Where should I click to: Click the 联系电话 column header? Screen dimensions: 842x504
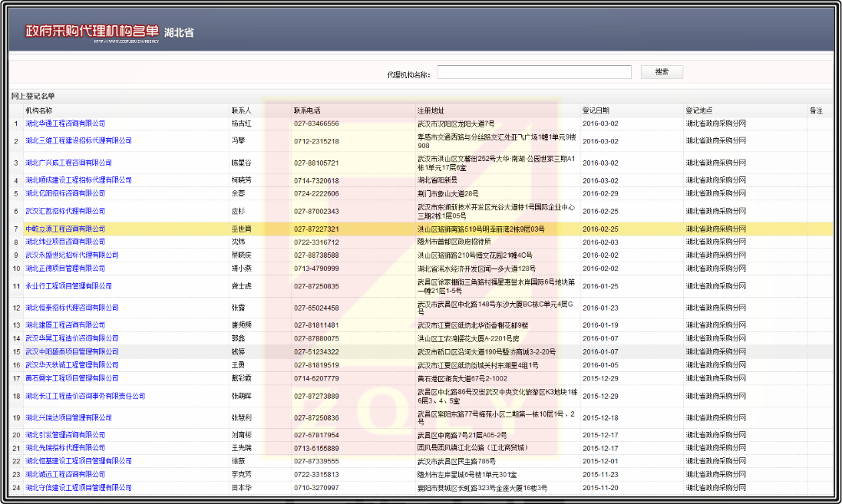click(x=307, y=110)
